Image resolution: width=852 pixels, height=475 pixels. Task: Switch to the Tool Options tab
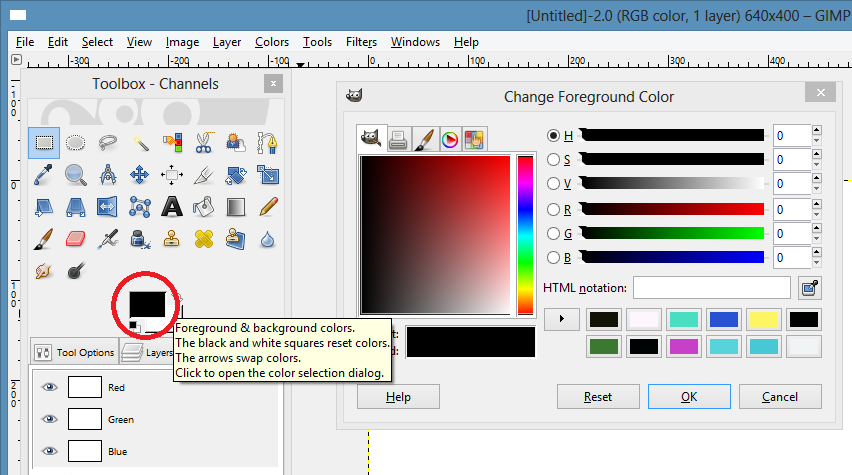[x=74, y=352]
